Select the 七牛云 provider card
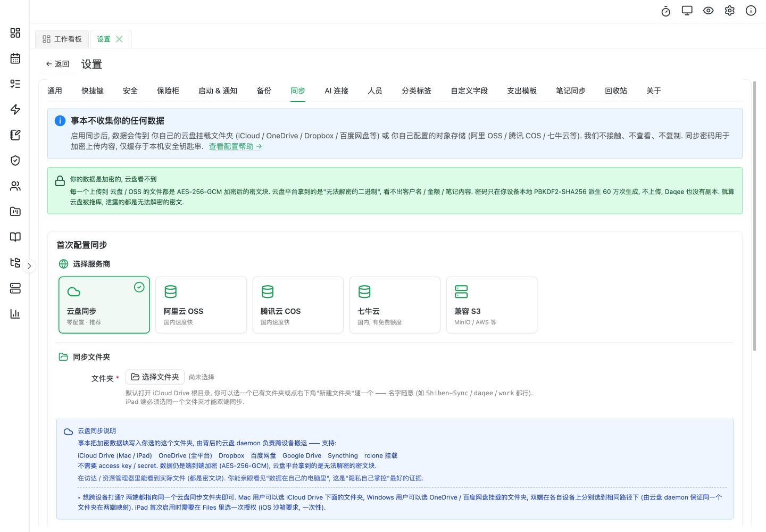This screenshot has height=532, width=766. click(395, 305)
